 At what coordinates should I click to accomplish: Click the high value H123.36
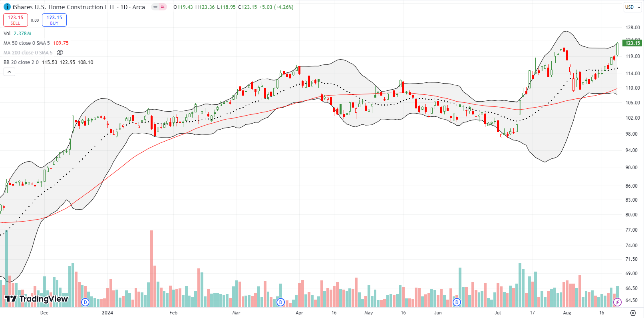click(205, 7)
